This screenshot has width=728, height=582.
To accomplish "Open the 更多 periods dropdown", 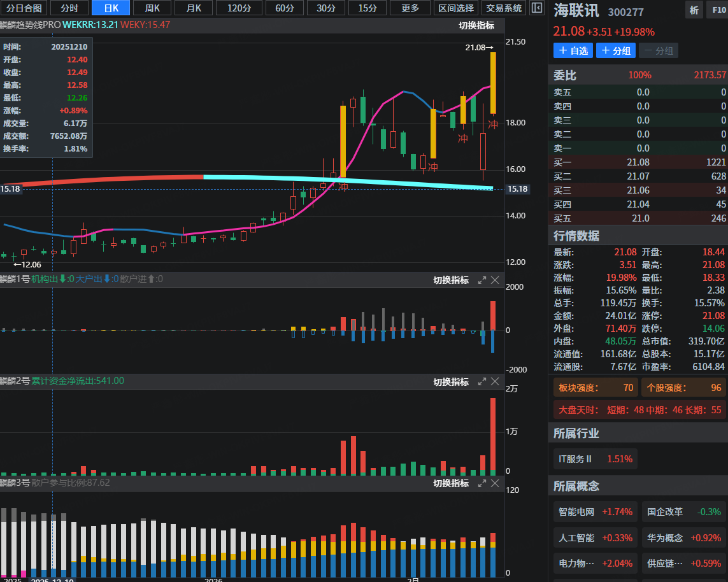I will coord(410,8).
